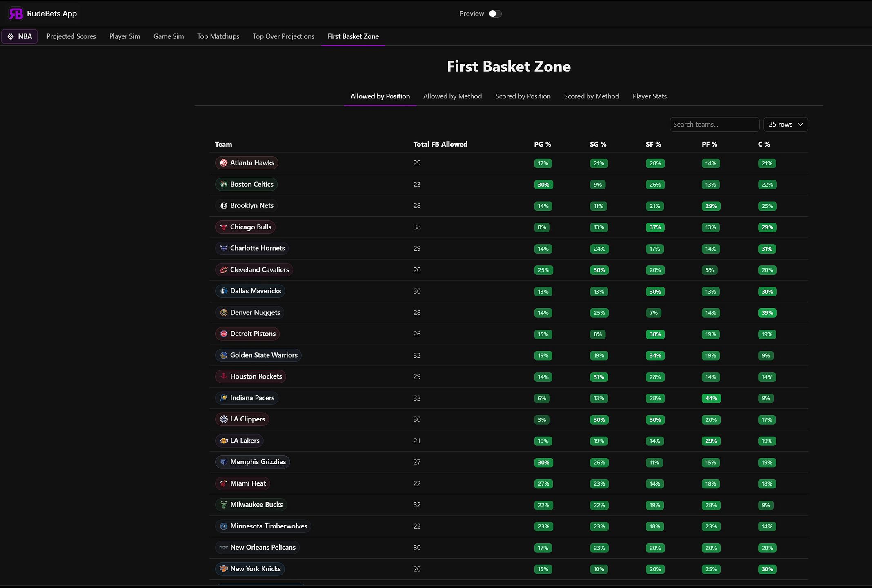The width and height of the screenshot is (872, 588).
Task: Click the Indiana Pacers team logo
Action: [224, 398]
